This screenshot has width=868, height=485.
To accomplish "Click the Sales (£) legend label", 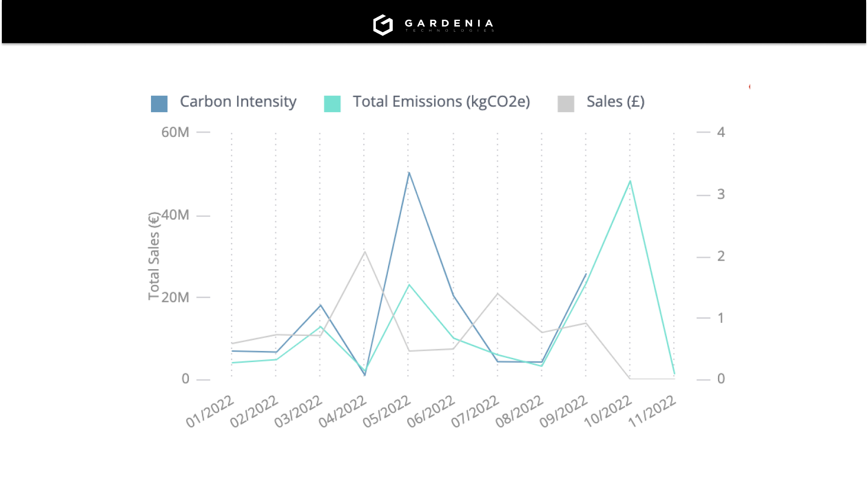I will pos(616,102).
